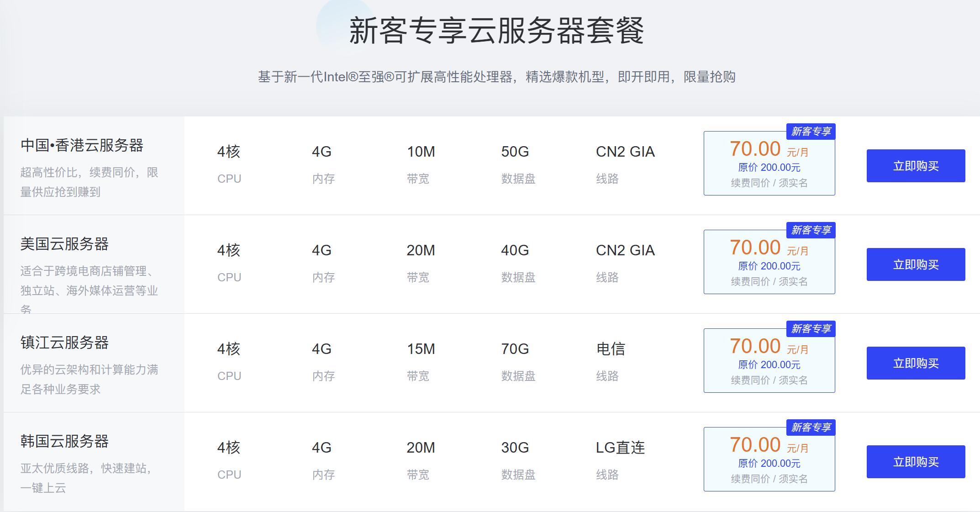Click 10M bandwidth value in Hong Kong row
Image resolution: width=980 pixels, height=512 pixels.
coord(421,152)
